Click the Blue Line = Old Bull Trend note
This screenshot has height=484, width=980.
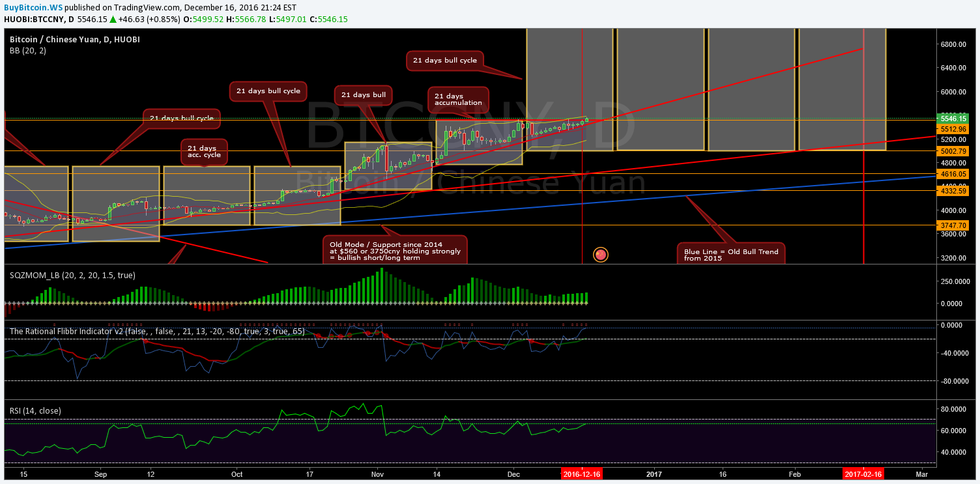(731, 254)
